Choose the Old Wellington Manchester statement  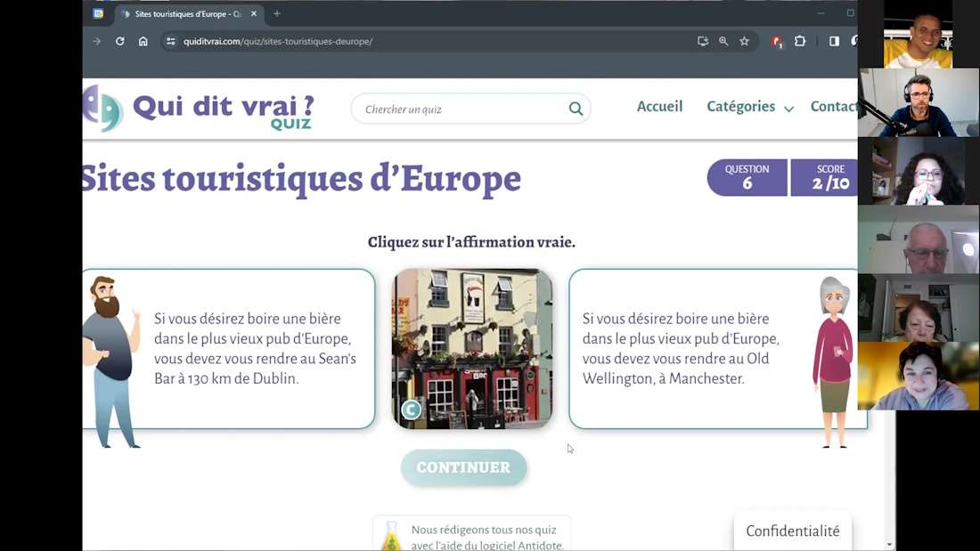[x=718, y=349]
